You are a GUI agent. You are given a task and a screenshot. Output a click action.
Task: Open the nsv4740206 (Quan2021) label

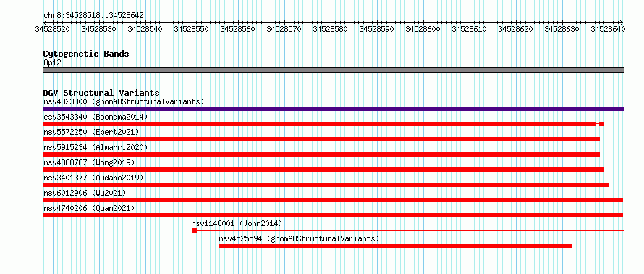[89, 208]
